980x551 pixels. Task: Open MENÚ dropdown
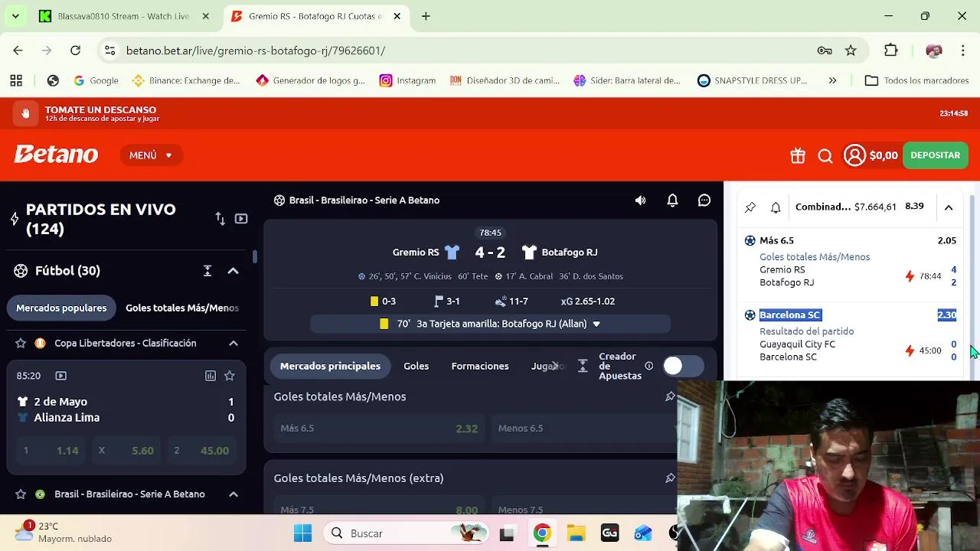pos(151,155)
